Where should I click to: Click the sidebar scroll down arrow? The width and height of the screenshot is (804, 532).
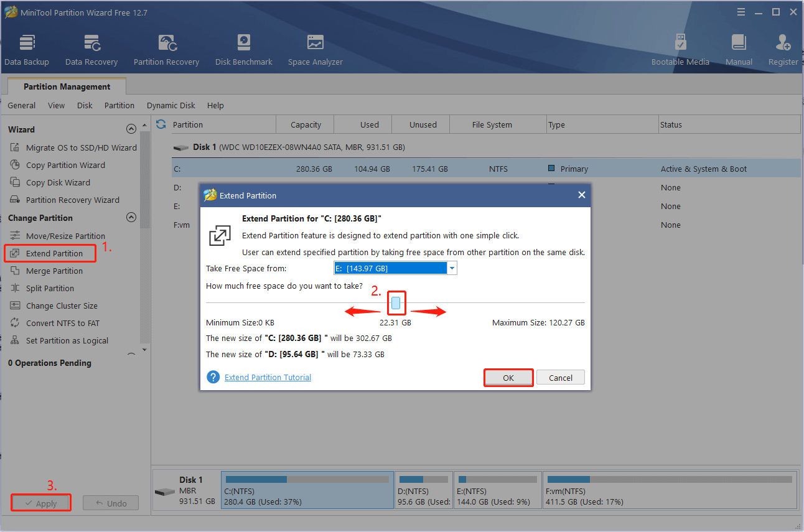tap(145, 350)
